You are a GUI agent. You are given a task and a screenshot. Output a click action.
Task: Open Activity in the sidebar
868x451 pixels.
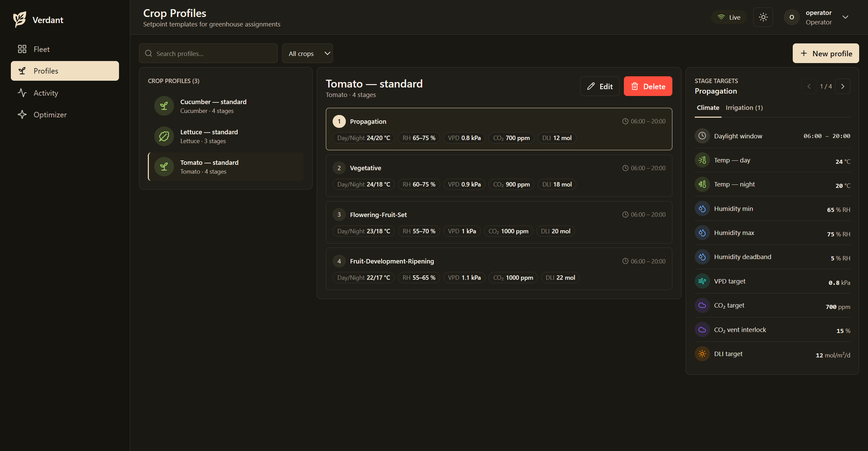pyautogui.click(x=65, y=93)
